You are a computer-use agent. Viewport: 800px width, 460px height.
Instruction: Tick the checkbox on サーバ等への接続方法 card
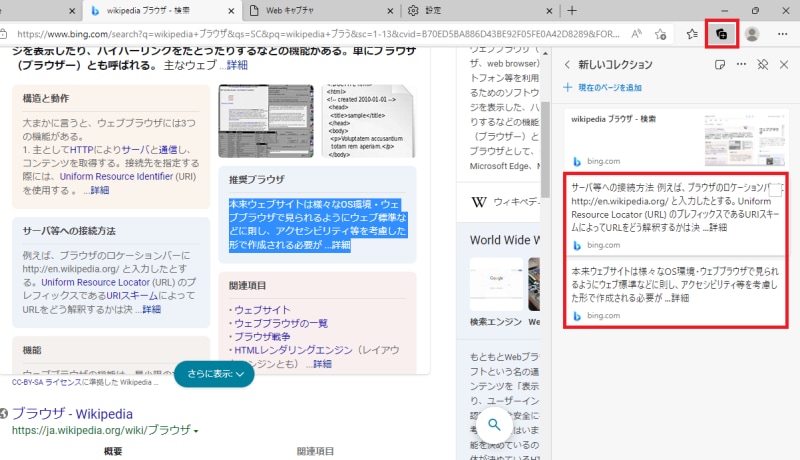coord(773,189)
